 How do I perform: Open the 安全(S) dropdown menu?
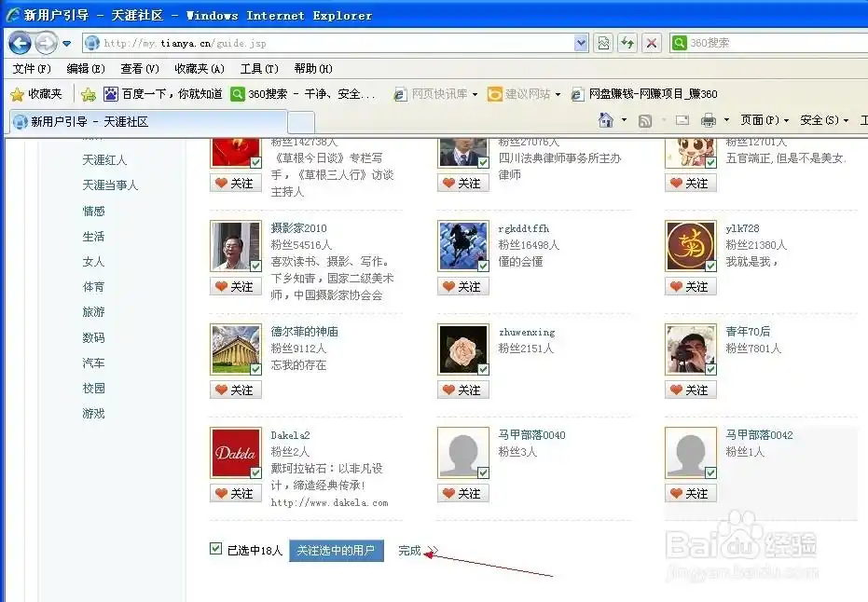(823, 120)
